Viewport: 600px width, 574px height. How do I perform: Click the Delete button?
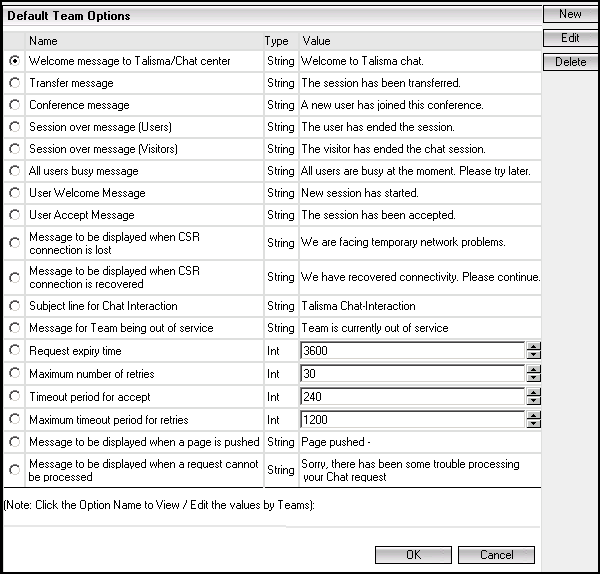tap(570, 62)
